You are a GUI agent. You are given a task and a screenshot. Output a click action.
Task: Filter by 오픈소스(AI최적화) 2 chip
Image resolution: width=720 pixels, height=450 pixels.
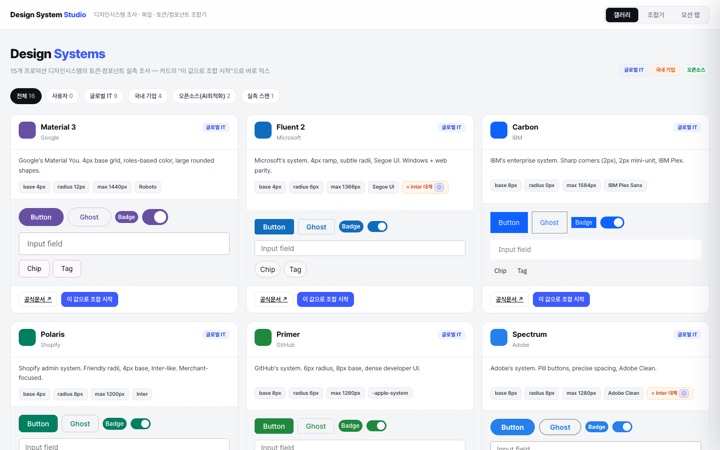[204, 96]
